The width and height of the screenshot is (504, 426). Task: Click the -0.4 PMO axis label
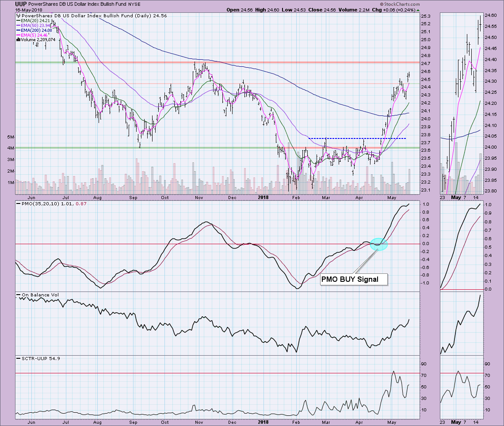(425, 260)
